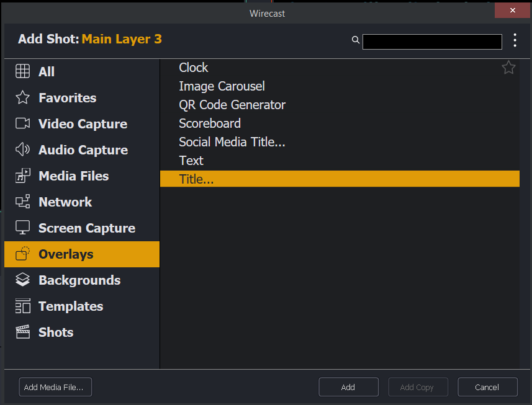Select the Clock overlay
The width and height of the screenshot is (532, 405).
(x=340, y=68)
